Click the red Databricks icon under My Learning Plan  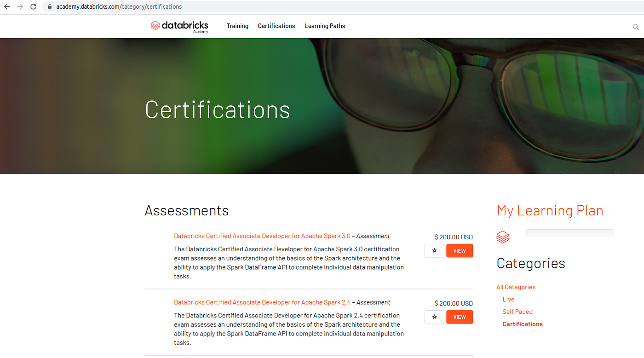[x=503, y=237]
